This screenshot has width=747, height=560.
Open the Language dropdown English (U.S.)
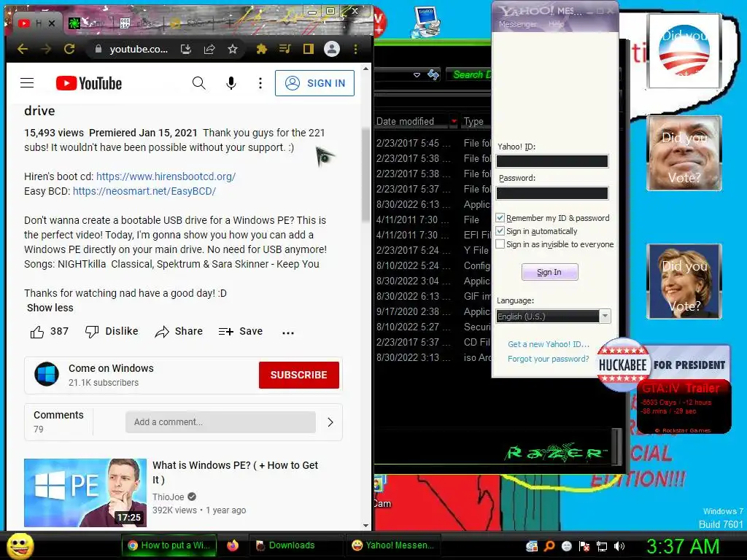(x=553, y=316)
